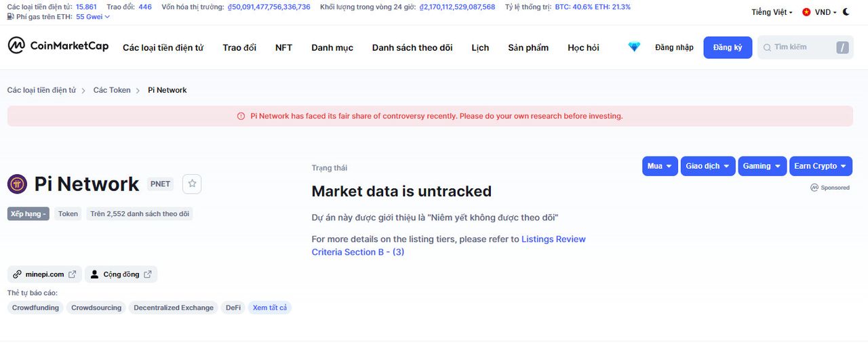This screenshot has width=868, height=357.
Task: Click the Pi Network coin logo
Action: pos(17,184)
